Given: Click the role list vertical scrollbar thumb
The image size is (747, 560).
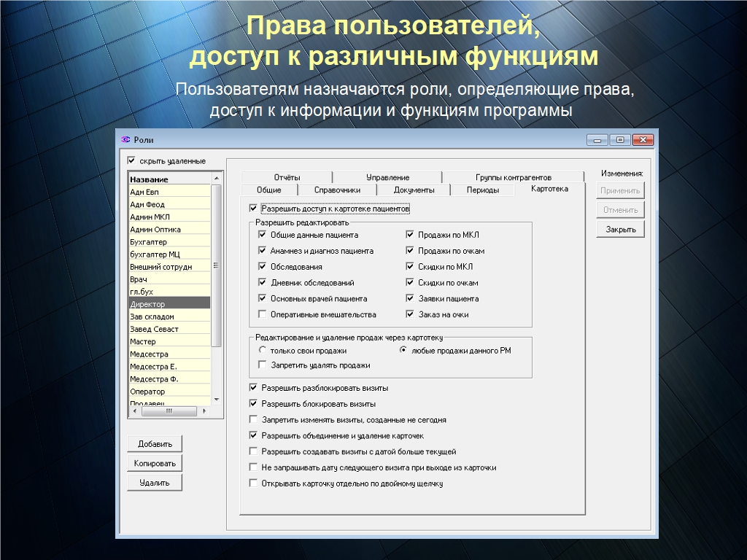Looking at the screenshot, I should 216,266.
